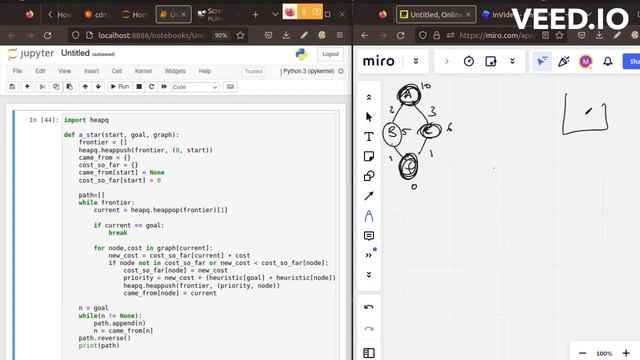Select the Miro comment tool
The width and height of the screenshot is (640, 360).
369,236
